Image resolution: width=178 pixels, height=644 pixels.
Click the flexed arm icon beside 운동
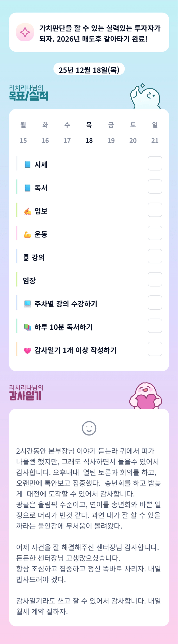coord(27,235)
